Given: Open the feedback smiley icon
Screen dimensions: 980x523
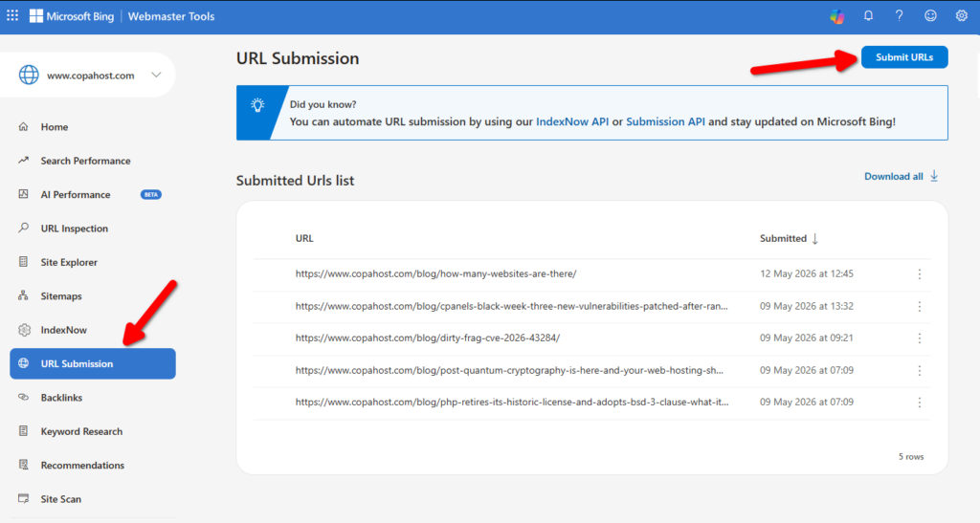Looking at the screenshot, I should (x=930, y=15).
